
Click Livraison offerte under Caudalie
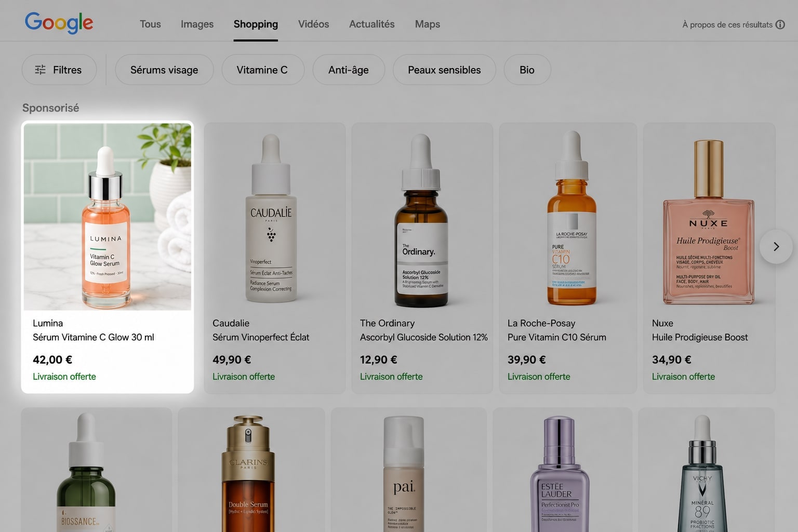click(x=244, y=377)
